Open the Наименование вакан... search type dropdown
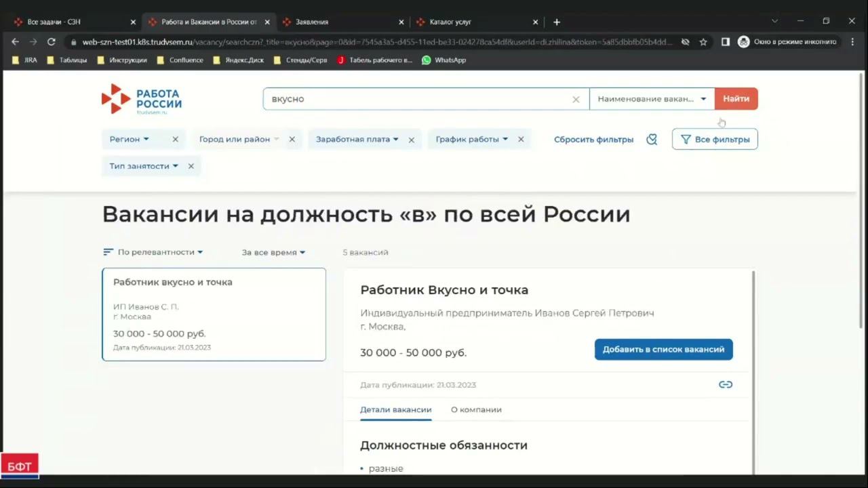 [652, 99]
